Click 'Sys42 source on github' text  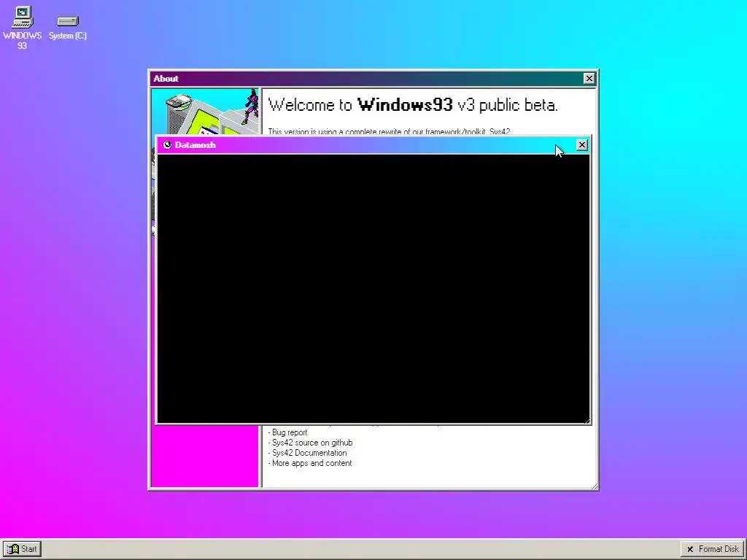312,443
